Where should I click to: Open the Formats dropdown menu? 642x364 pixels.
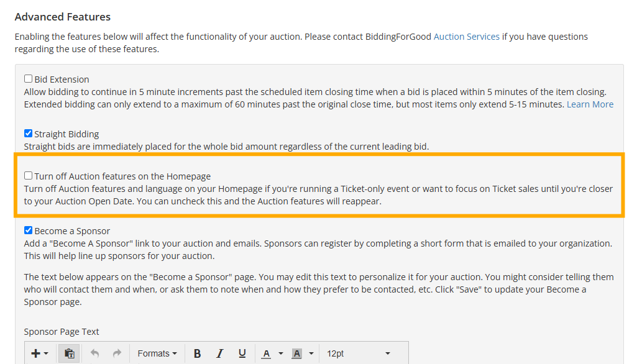[157, 353]
